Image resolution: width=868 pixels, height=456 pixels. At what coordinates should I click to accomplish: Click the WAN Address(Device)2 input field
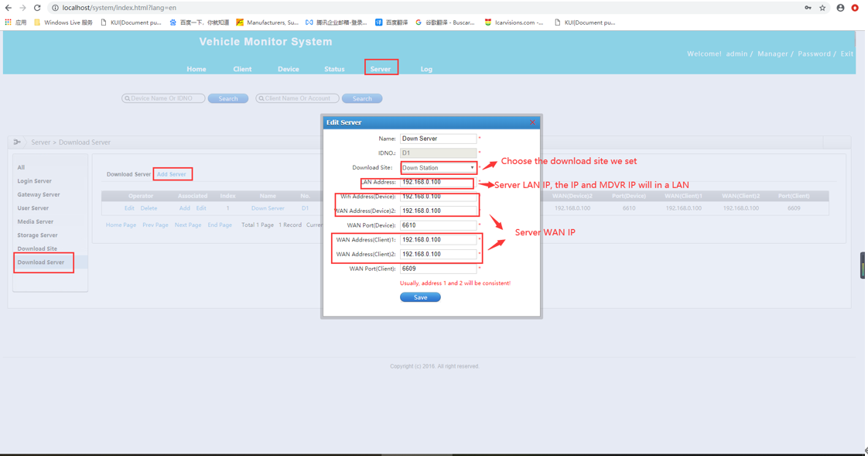coord(438,211)
